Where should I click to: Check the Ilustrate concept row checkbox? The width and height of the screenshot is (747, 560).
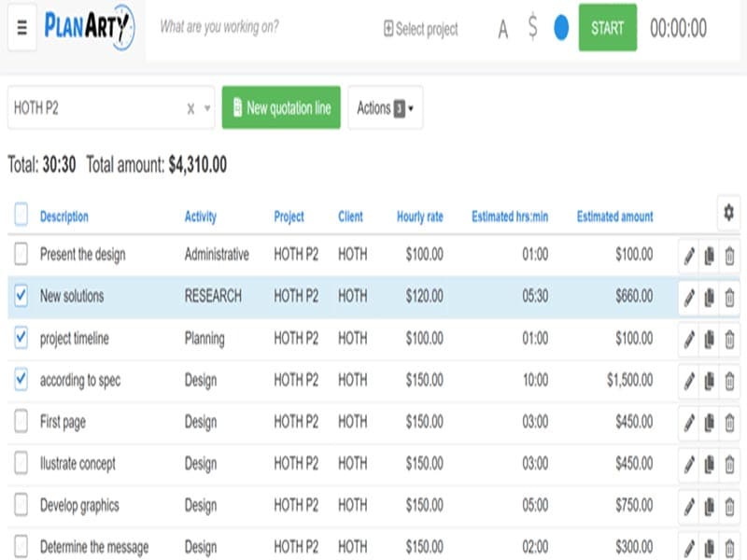pos(21,462)
